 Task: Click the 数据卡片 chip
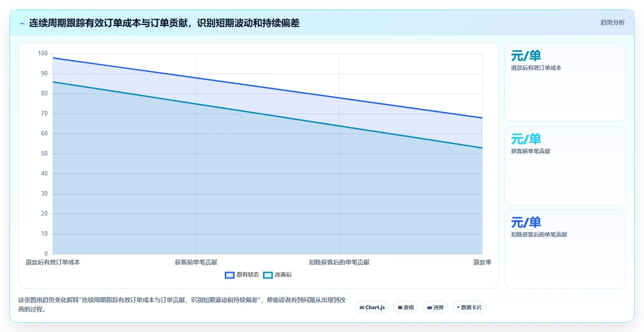coord(469,307)
